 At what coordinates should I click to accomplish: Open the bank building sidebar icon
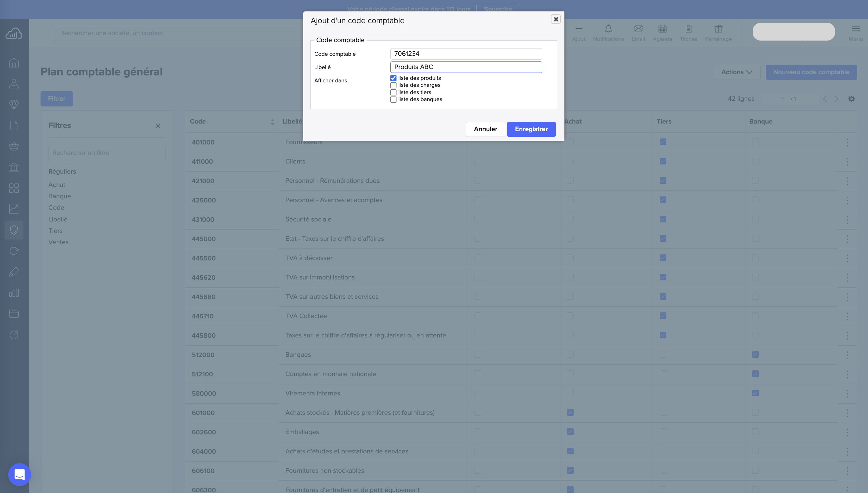pyautogui.click(x=14, y=167)
